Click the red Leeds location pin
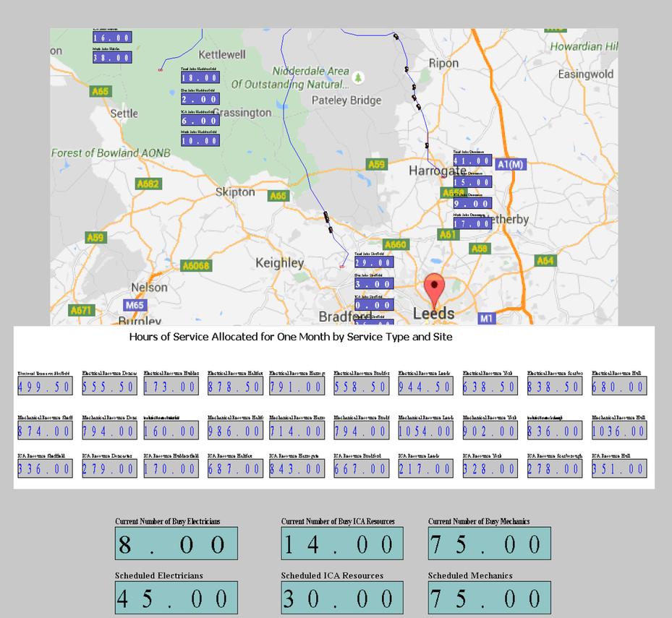Viewport: 672px width, 618px height. tap(434, 291)
